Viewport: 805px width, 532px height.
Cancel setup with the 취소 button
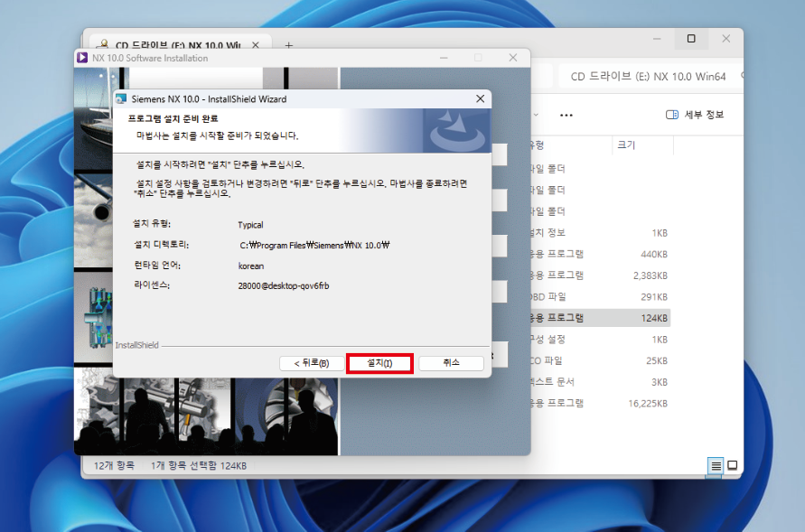pos(451,363)
